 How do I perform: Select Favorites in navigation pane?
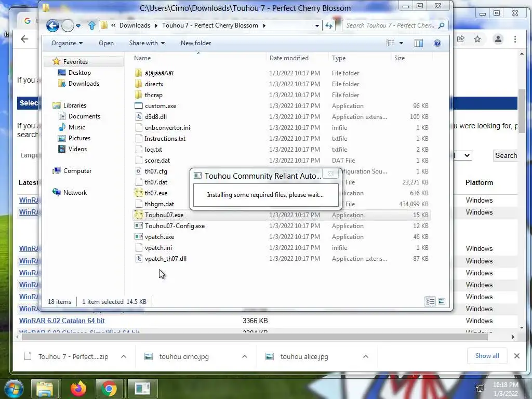tap(75, 62)
